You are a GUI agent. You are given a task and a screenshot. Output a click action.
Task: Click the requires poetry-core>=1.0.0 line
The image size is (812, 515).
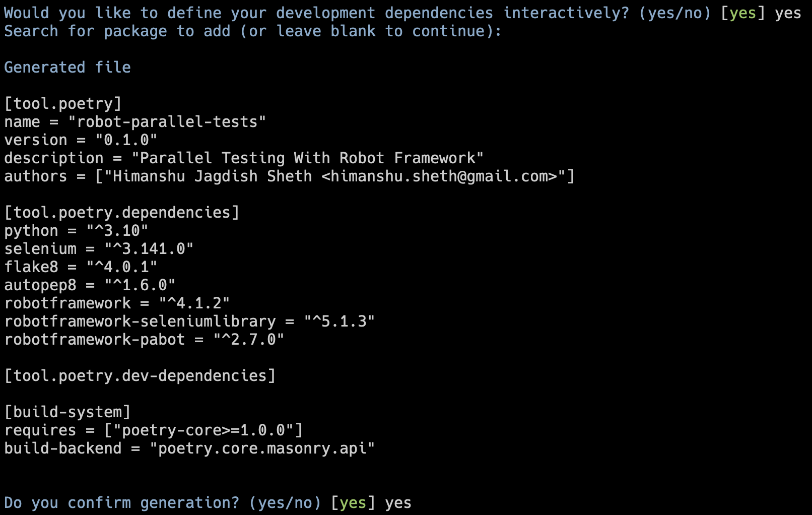[x=154, y=430]
